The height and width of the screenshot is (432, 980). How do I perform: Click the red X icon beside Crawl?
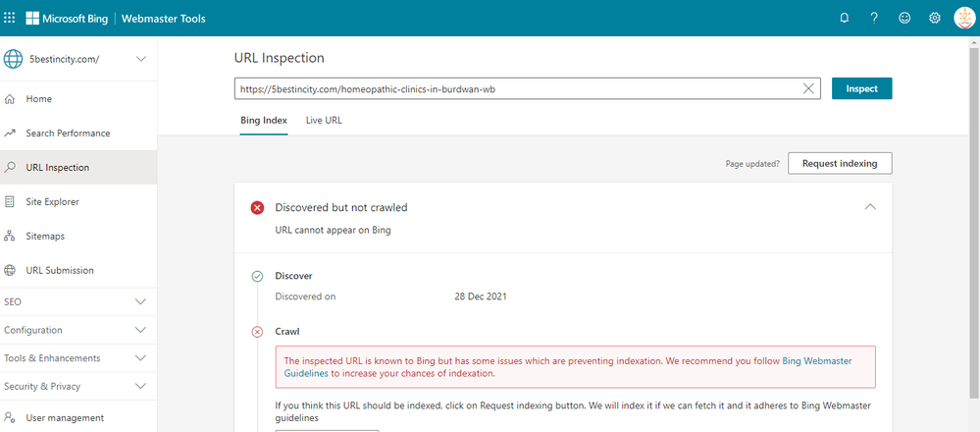pyautogui.click(x=257, y=332)
